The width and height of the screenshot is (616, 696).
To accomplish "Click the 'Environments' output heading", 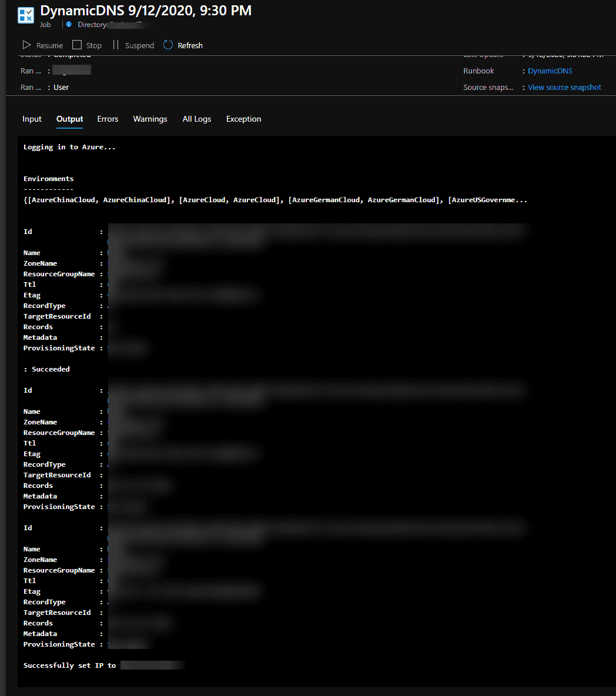I will click(x=48, y=179).
